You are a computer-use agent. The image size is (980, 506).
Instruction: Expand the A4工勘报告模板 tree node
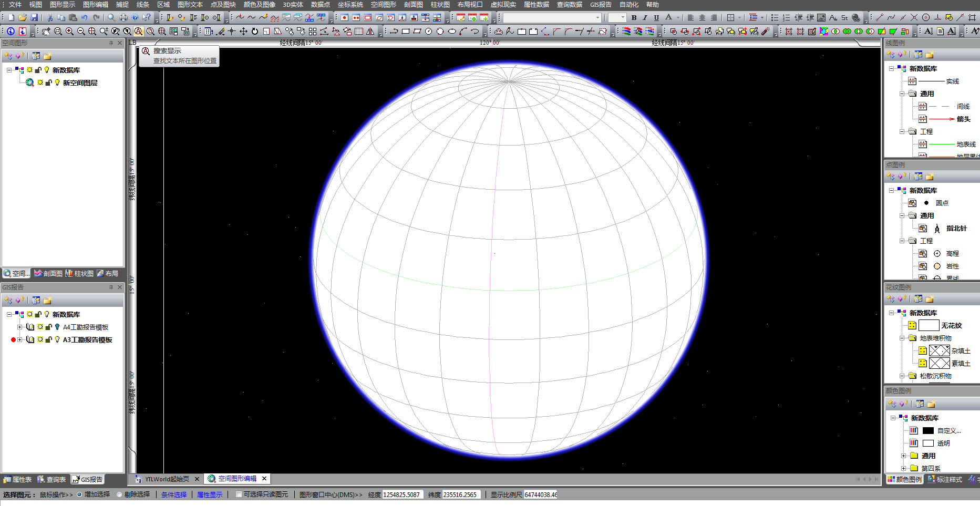19,327
